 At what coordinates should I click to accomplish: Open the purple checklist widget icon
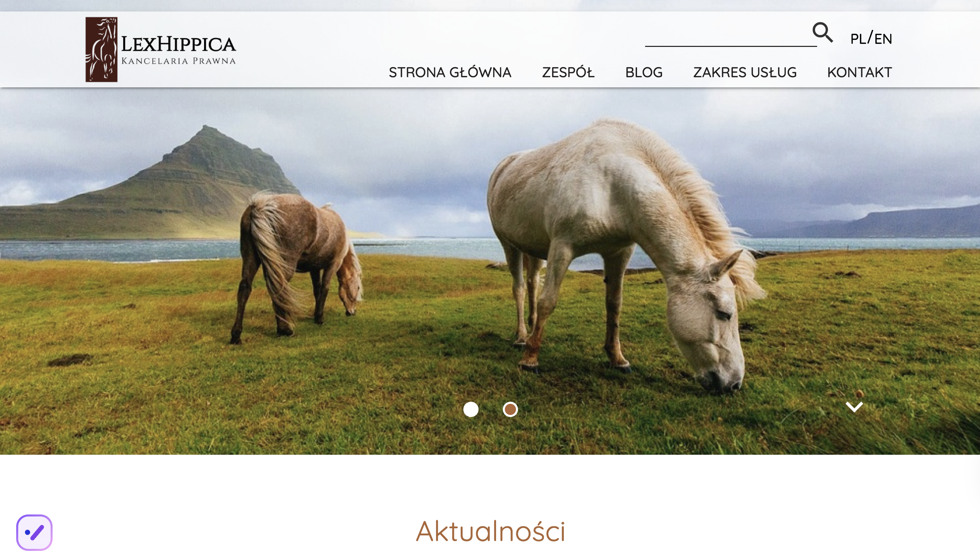click(34, 532)
